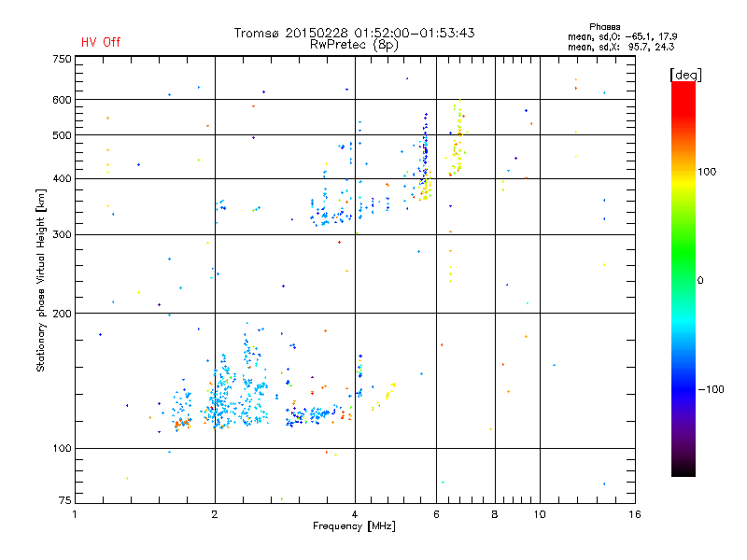
Task: Click the '300' y-axis tick label
Action: tap(62, 235)
